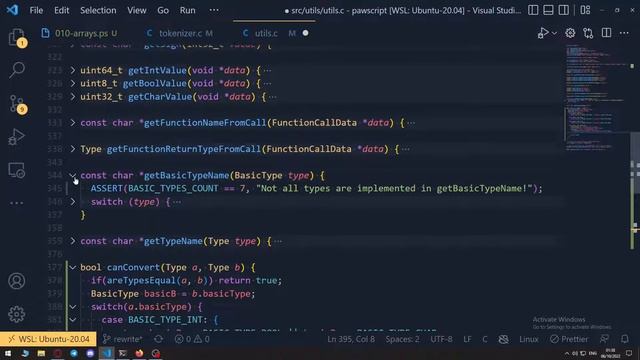Open the Accounts menu icon
640x360 pixels.
17,281
